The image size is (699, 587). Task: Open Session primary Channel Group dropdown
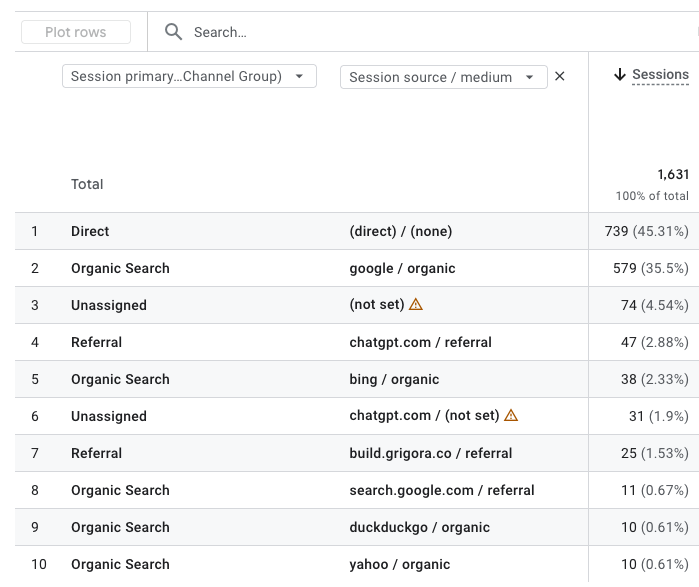pyautogui.click(x=189, y=76)
